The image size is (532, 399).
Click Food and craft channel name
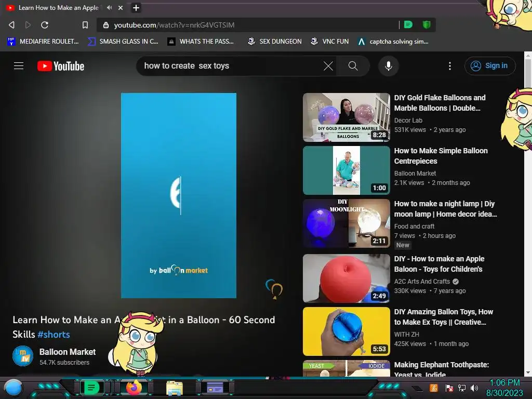click(x=414, y=226)
